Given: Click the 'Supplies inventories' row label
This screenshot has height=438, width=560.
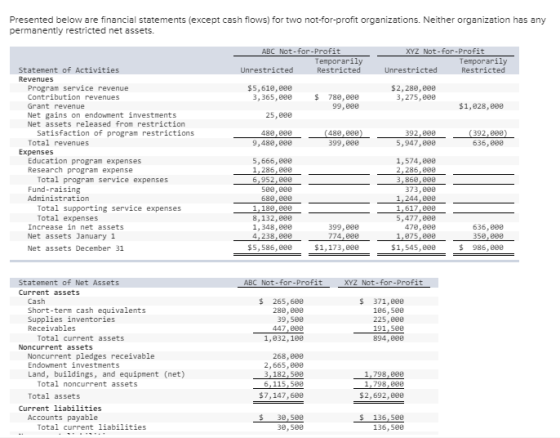Looking at the screenshot, I should click(x=71, y=319).
